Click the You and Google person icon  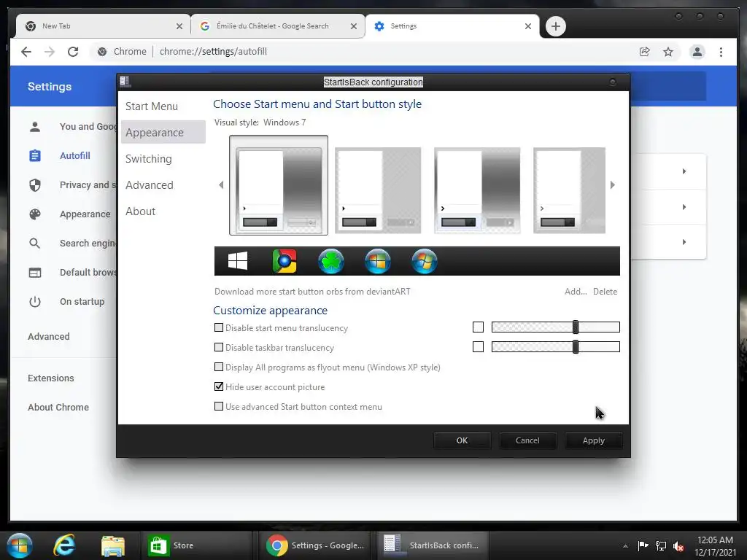pos(35,127)
